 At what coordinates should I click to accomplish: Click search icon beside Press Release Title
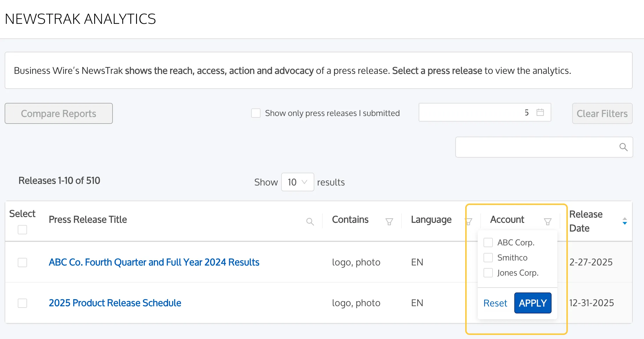click(x=310, y=222)
